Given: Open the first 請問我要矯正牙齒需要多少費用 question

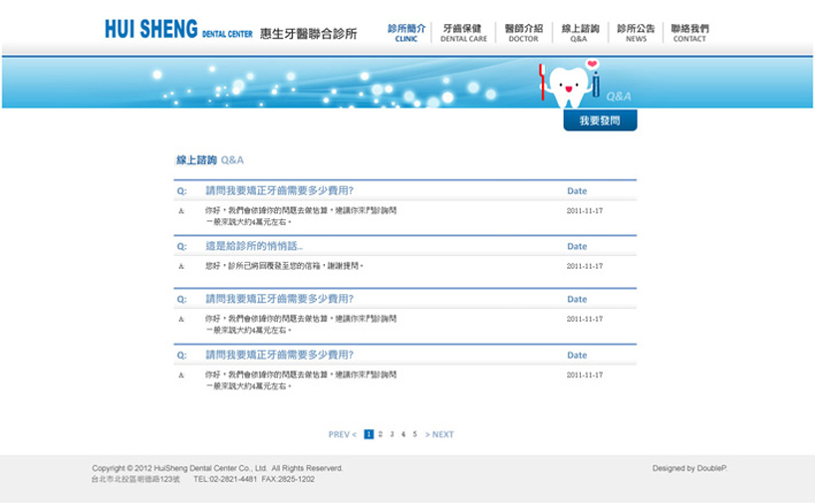Looking at the screenshot, I should (279, 190).
